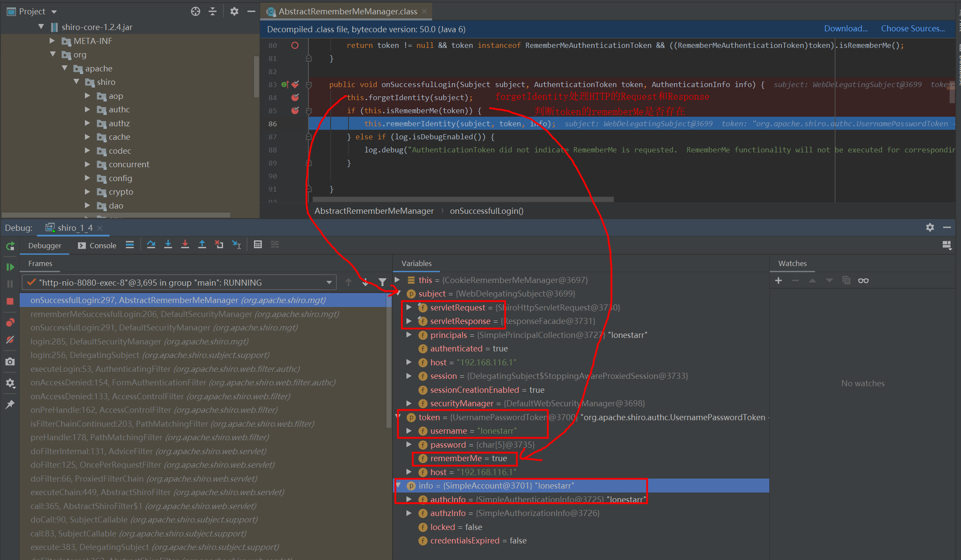Stop the debug session
Image resolution: width=961 pixels, height=560 pixels.
click(x=10, y=301)
